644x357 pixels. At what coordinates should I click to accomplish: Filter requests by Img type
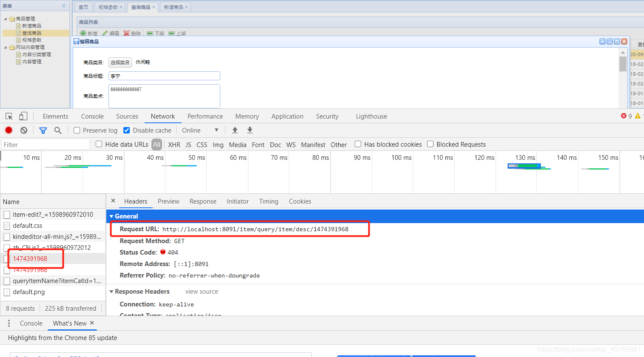click(x=218, y=145)
